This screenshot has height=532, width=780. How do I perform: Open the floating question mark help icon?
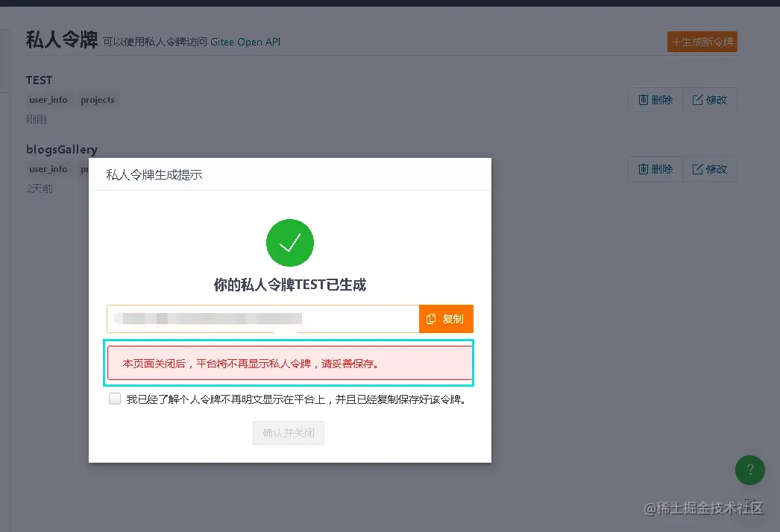coord(750,470)
